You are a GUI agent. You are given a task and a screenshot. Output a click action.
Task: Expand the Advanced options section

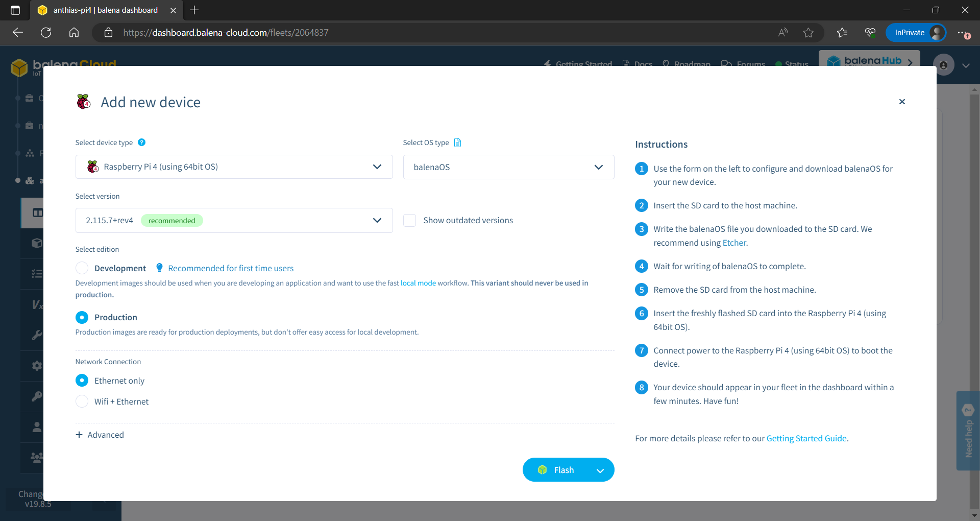coord(100,435)
